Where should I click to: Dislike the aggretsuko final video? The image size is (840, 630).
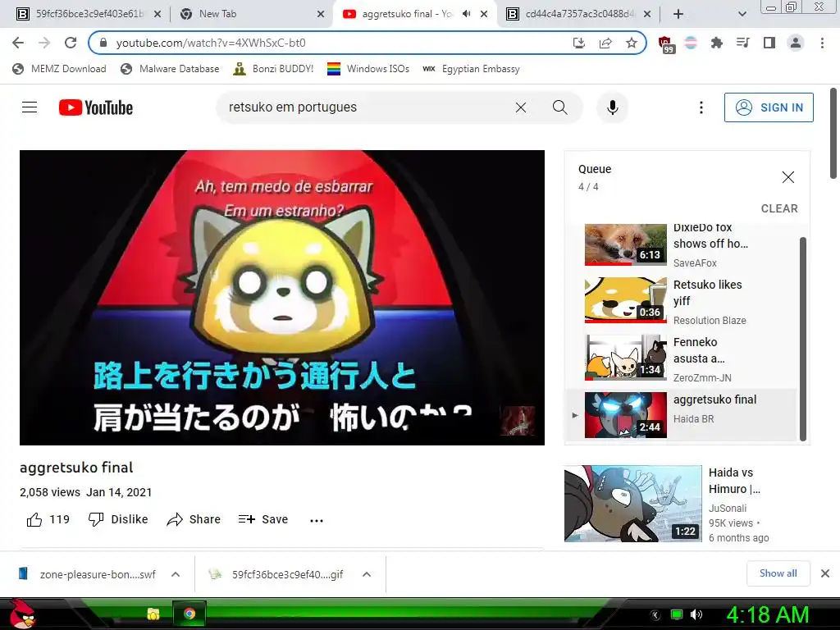118,519
